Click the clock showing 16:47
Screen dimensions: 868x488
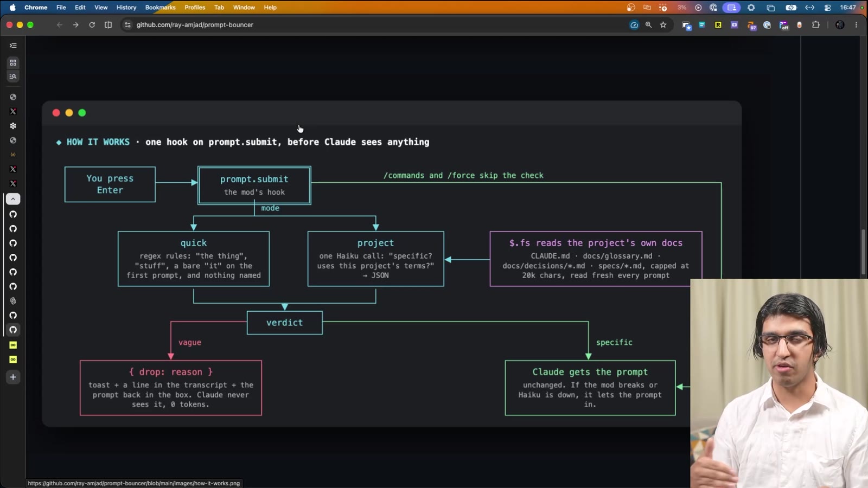[x=848, y=8]
